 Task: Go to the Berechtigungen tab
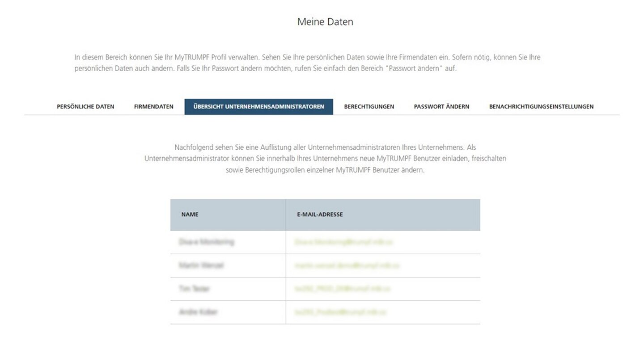[369, 106]
